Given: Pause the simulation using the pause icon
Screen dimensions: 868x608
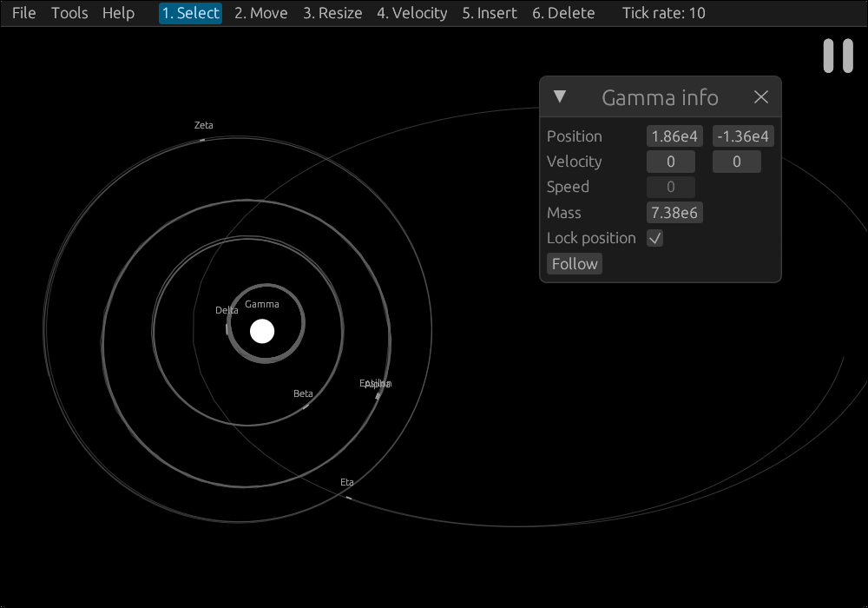Looking at the screenshot, I should point(838,56).
